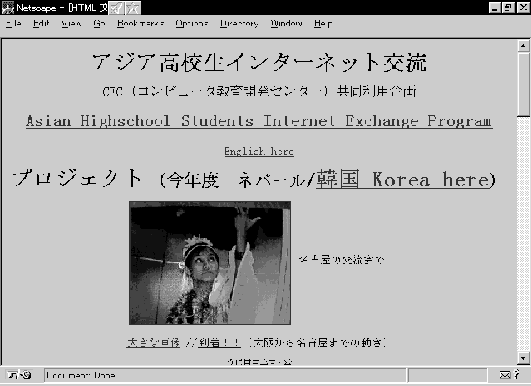Open the Directory menu
This screenshot has height=386, width=531.
[239, 23]
